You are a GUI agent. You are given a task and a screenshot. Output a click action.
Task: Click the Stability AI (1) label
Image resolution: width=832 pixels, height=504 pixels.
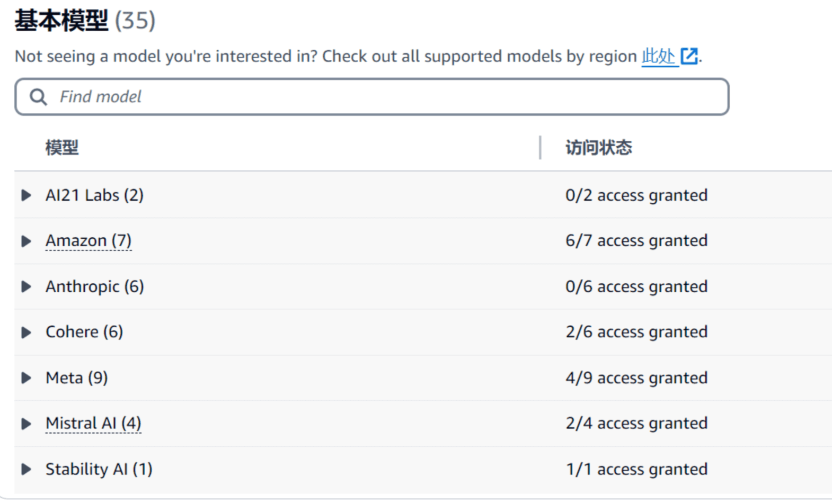tap(99, 470)
